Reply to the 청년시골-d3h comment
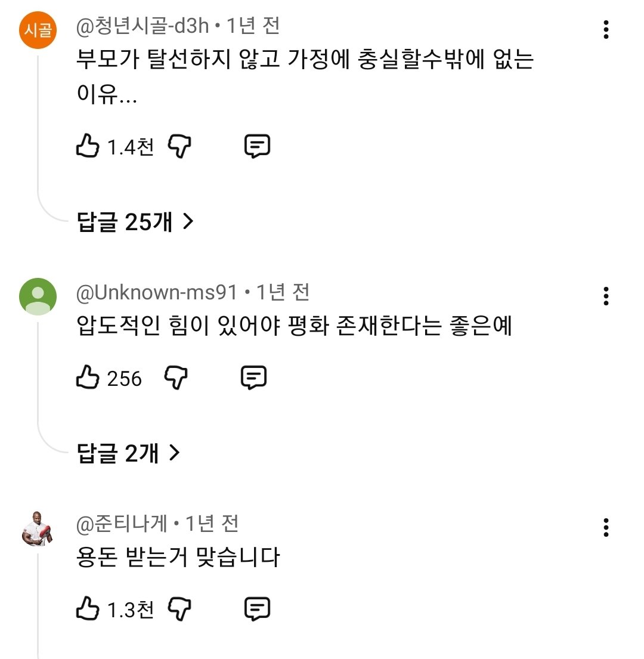644x659 pixels. 258,146
